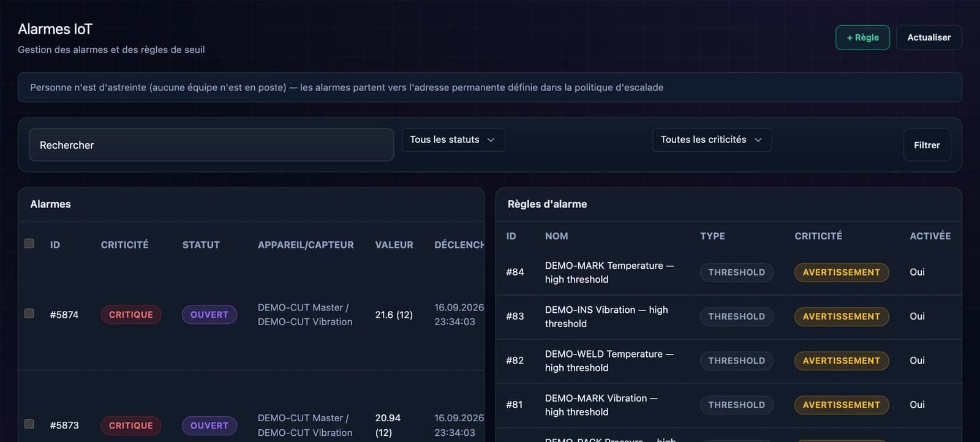Click the VALEUR column header
Viewport: 980px width, 442px height.
[x=394, y=245]
